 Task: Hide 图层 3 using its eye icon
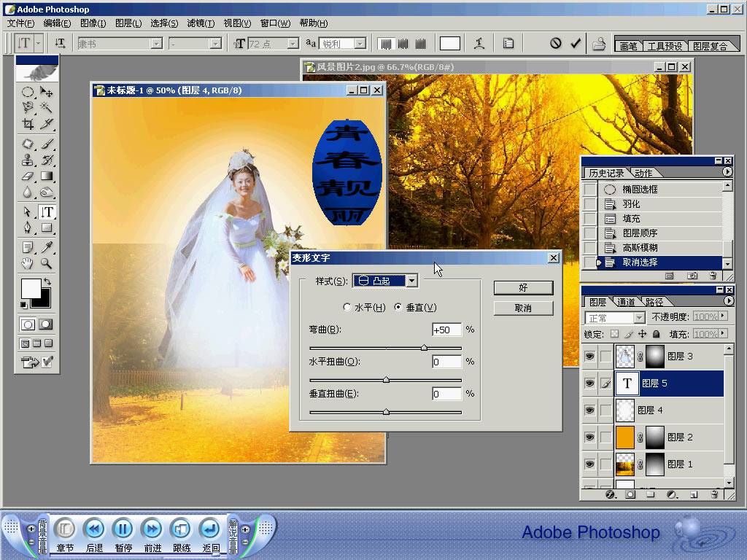[x=589, y=357]
